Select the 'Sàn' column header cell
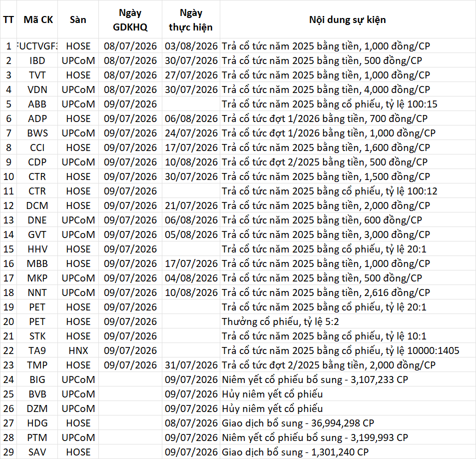This screenshot has width=476, height=459. tap(78, 19)
